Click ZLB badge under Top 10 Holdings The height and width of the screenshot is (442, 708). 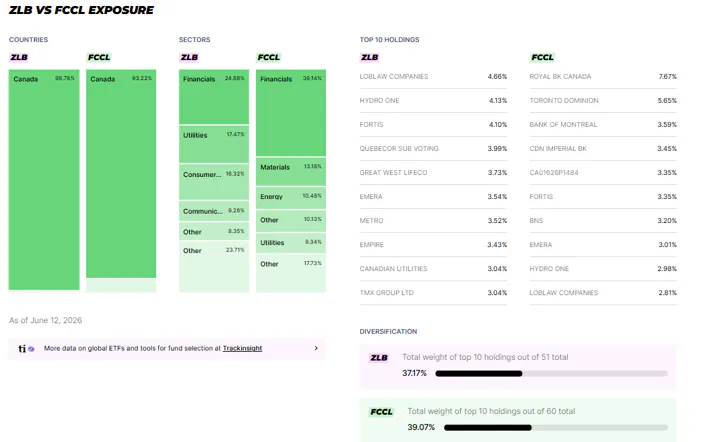pos(369,57)
